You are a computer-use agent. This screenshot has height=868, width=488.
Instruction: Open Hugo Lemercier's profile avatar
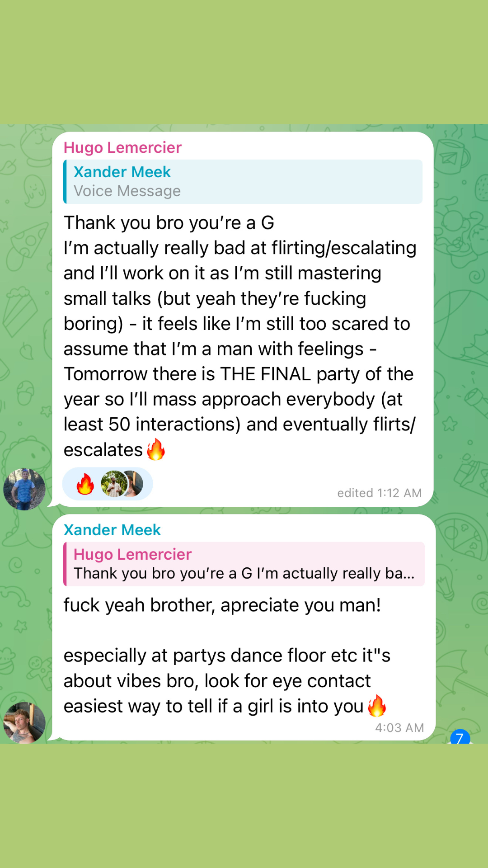click(x=24, y=489)
